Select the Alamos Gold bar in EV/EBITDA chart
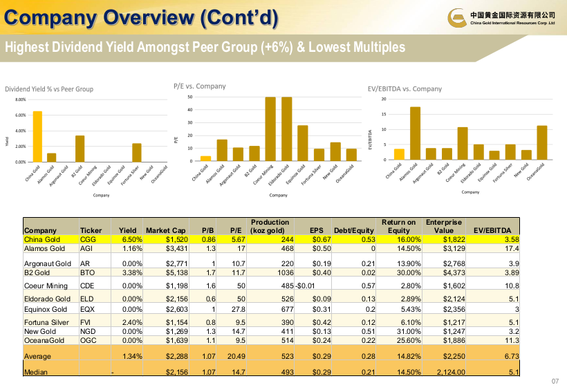Image resolution: width=567 pixels, height=392 pixels. pyautogui.click(x=415, y=133)
